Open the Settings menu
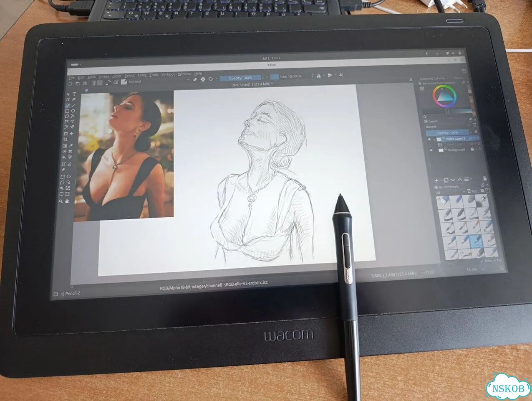 (168, 74)
